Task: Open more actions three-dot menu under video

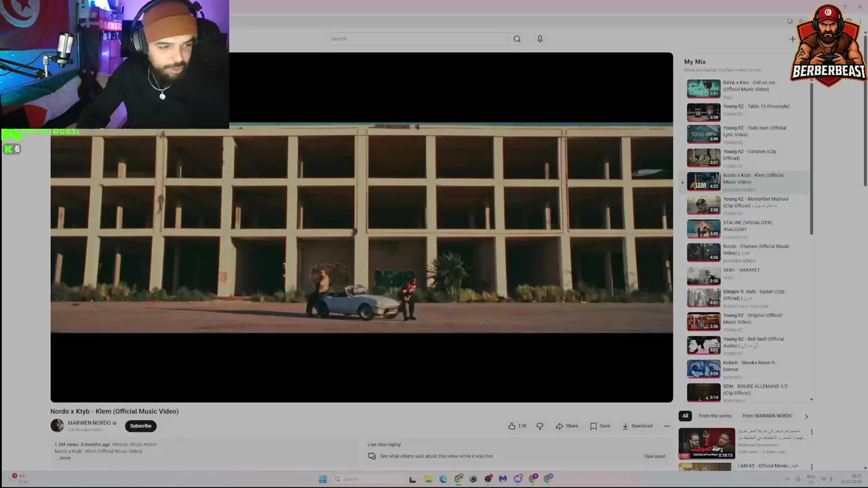Action: pyautogui.click(x=667, y=426)
